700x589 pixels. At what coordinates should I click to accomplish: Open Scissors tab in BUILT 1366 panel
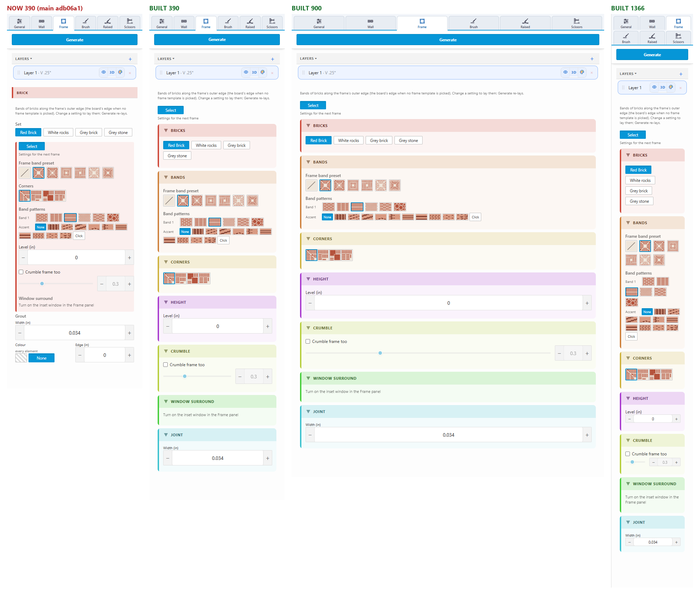[678, 38]
